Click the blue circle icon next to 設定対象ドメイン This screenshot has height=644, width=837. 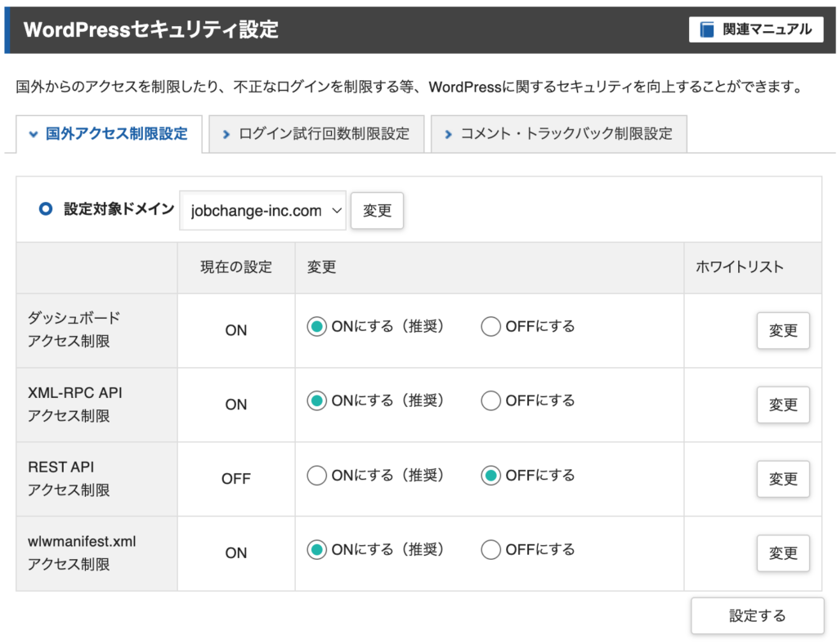click(47, 209)
